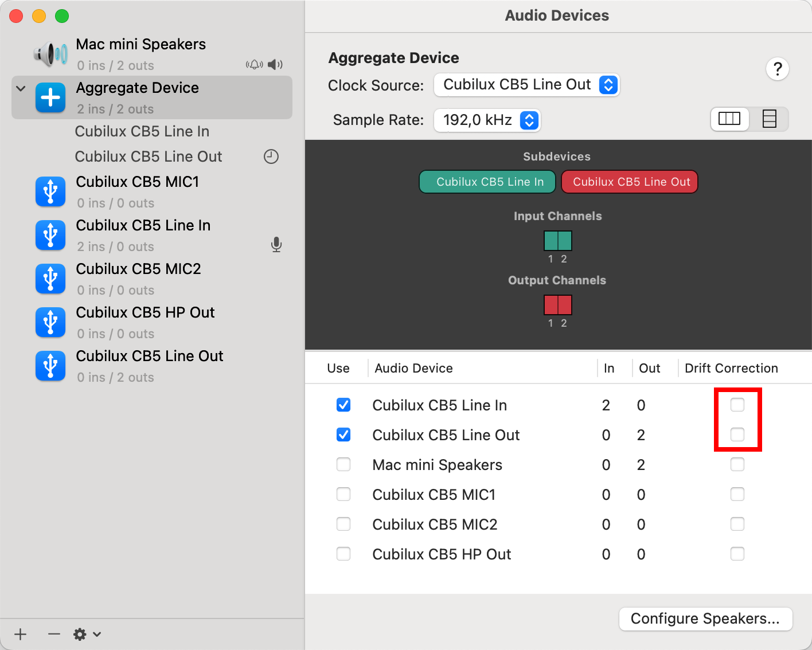The width and height of the screenshot is (812, 650).
Task: Select green Cubilux CB5 Line In subdevice chip
Action: [488, 182]
